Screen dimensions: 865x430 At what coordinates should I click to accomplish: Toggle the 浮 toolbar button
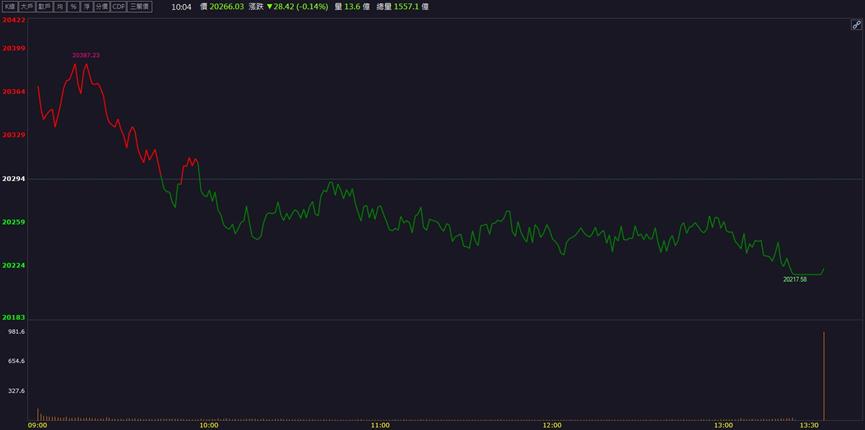coord(86,7)
